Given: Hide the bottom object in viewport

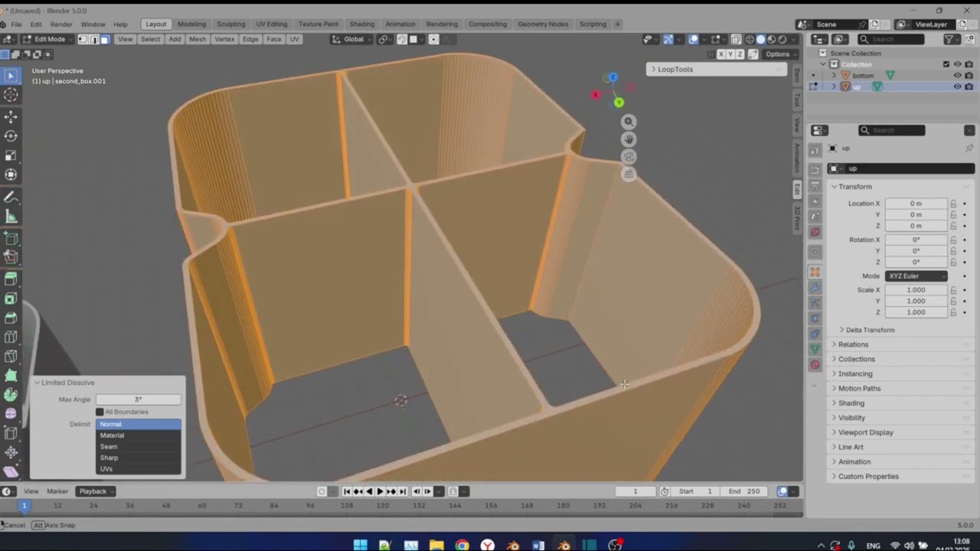Looking at the screenshot, I should (x=957, y=76).
